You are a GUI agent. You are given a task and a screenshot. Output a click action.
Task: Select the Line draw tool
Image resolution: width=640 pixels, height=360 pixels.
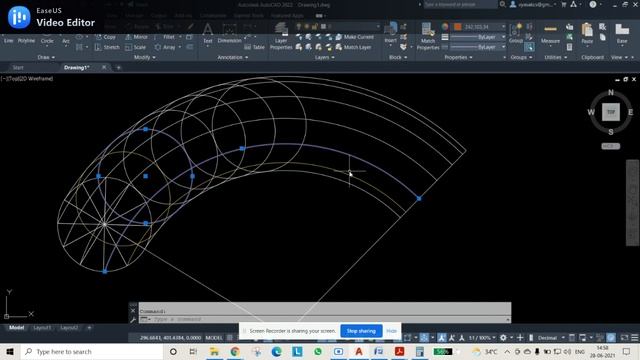(9, 40)
